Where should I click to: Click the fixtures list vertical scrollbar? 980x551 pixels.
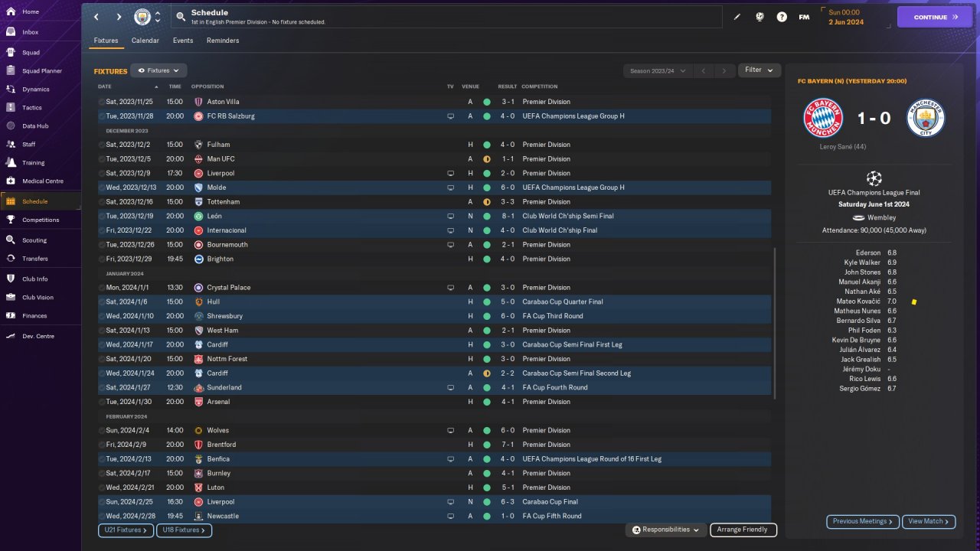tap(775, 321)
